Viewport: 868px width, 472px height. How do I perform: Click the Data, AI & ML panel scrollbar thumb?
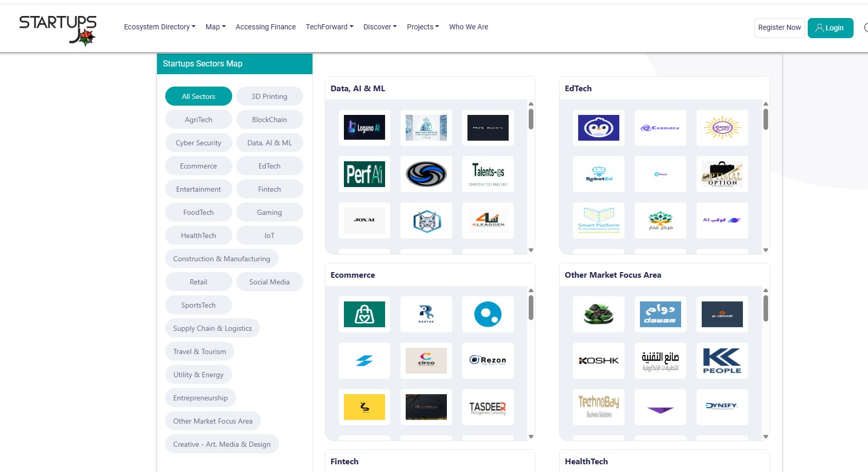click(x=531, y=119)
